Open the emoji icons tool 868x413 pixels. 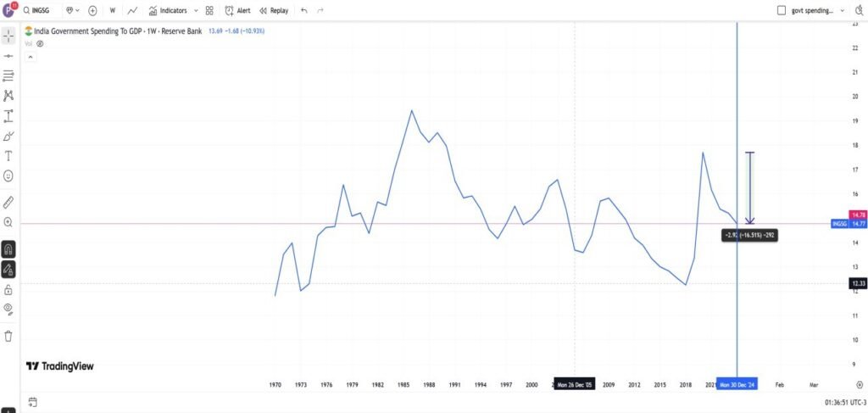point(8,176)
